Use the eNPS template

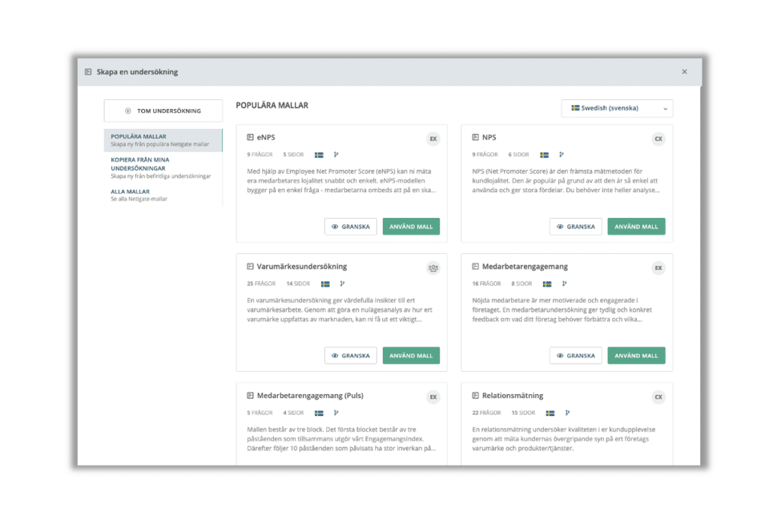[411, 226]
